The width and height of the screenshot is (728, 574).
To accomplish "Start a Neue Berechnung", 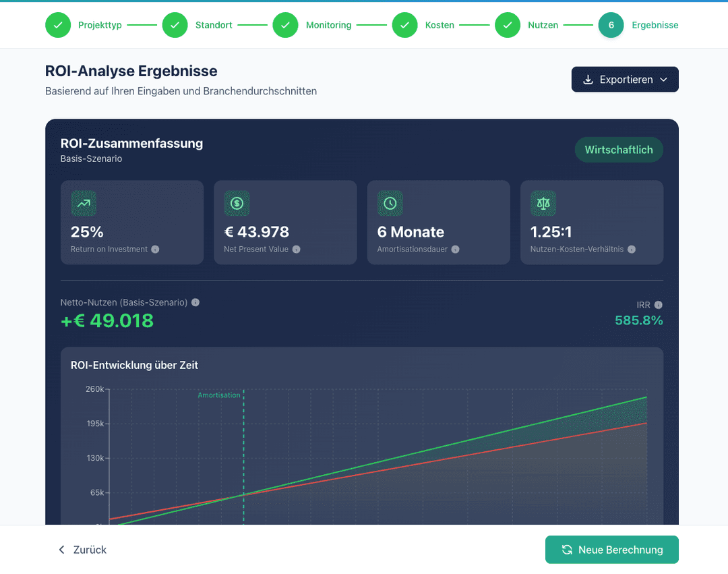I will point(611,550).
